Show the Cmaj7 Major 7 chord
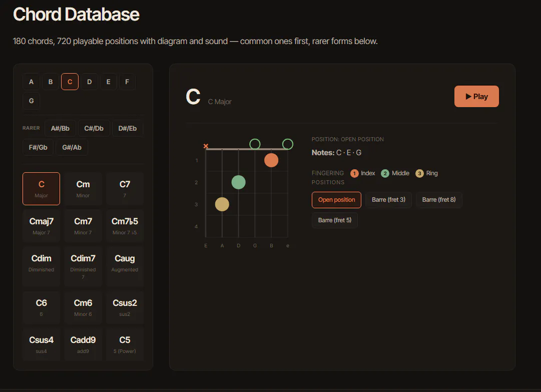 tap(42, 226)
